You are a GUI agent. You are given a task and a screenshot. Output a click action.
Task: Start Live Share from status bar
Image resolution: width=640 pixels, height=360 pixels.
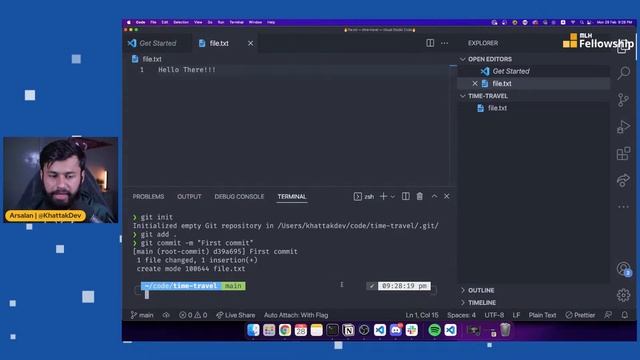pyautogui.click(x=236, y=315)
